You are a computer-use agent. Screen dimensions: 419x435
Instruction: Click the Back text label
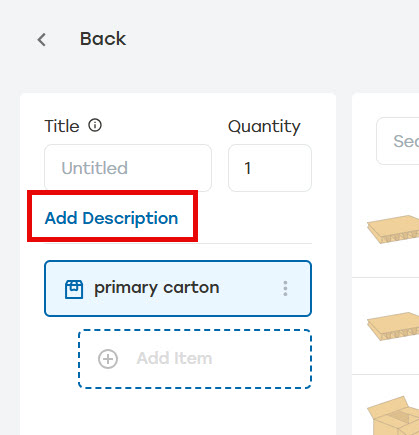click(103, 39)
